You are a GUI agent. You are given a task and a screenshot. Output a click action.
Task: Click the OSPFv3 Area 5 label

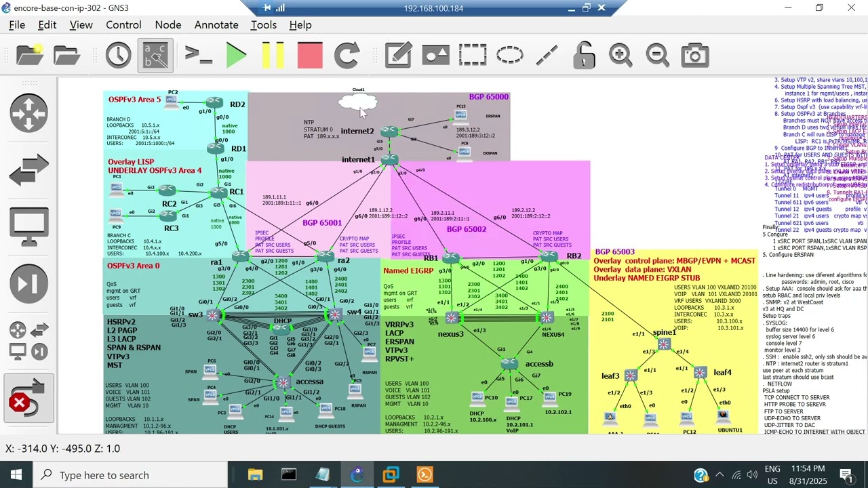click(135, 100)
